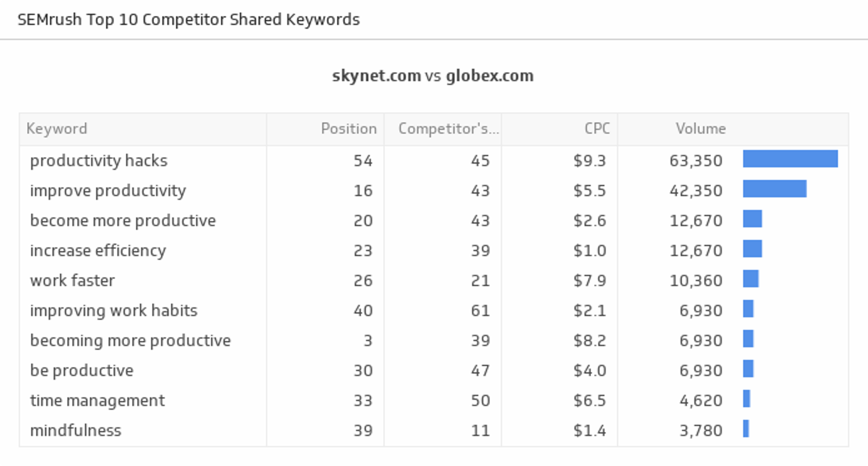Viewport: 868px width, 466px height.
Task: Click the Volume column header
Action: click(700, 129)
